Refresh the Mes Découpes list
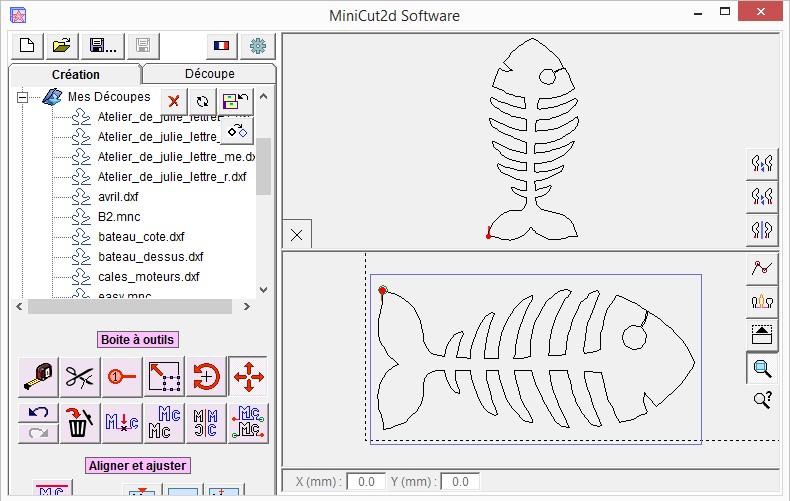 (203, 101)
